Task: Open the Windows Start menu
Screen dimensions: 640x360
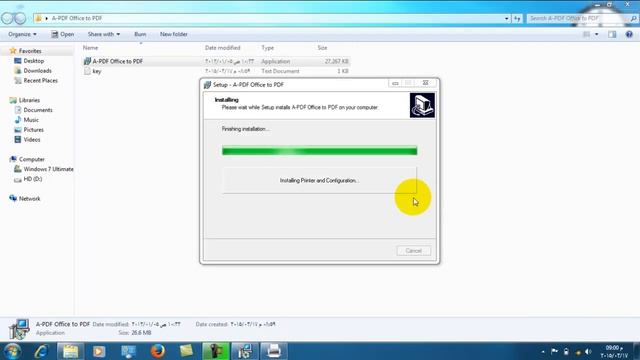Action: click(13, 351)
